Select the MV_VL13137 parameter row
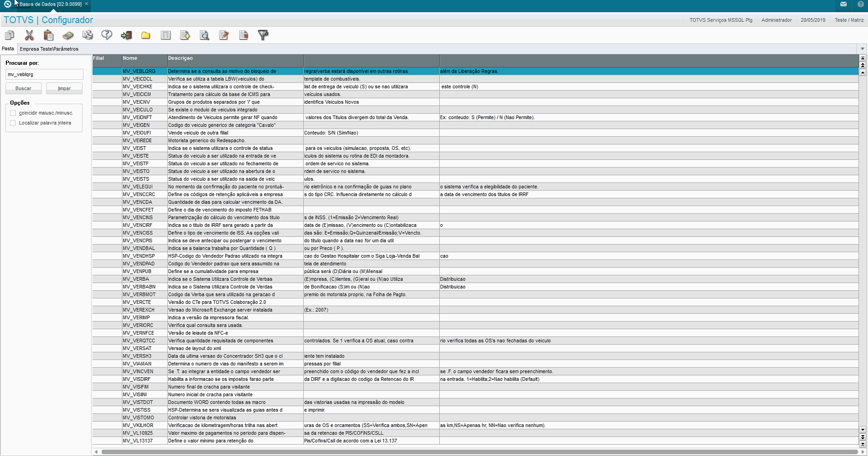This screenshot has height=456, width=868. 475,441
